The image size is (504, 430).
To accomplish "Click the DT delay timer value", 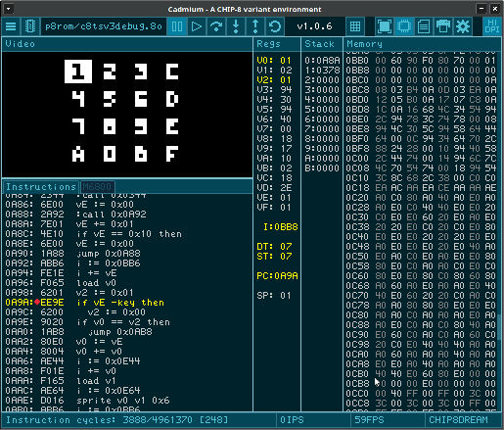I will click(x=286, y=247).
